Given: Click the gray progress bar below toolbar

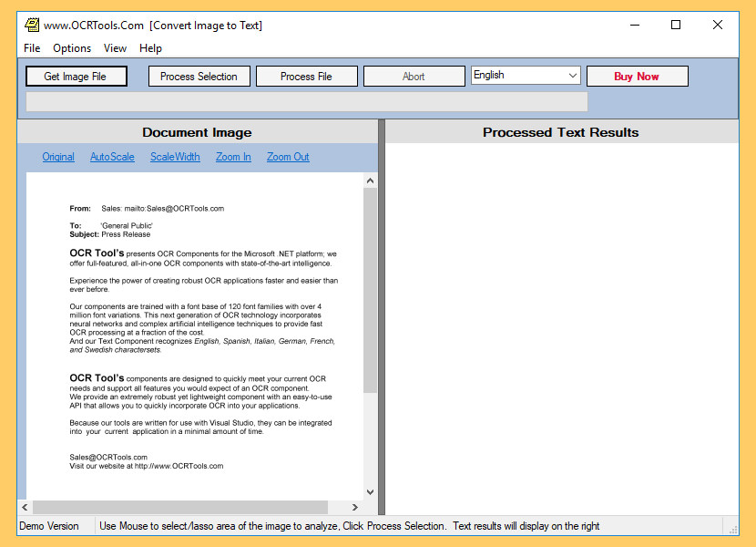Looking at the screenshot, I should 307,102.
